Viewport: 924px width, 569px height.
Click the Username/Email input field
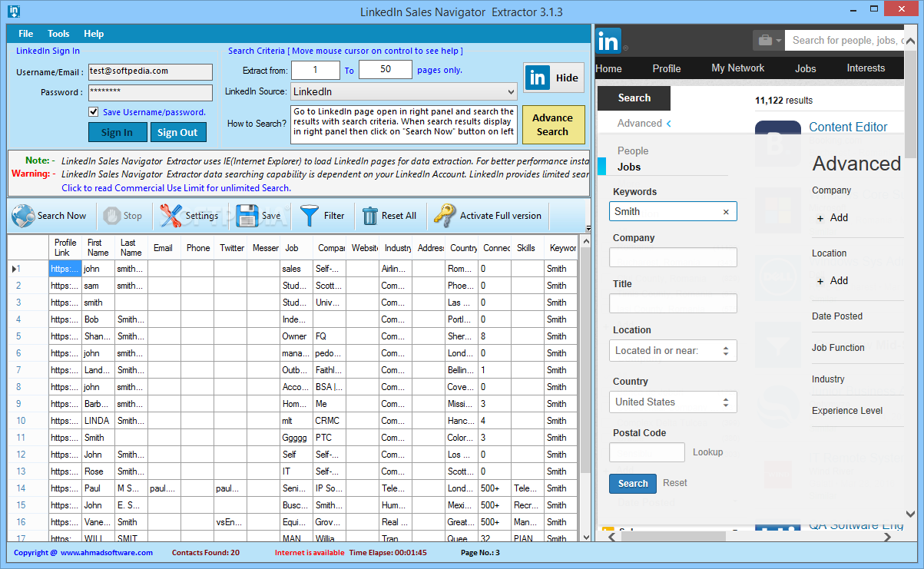(151, 71)
